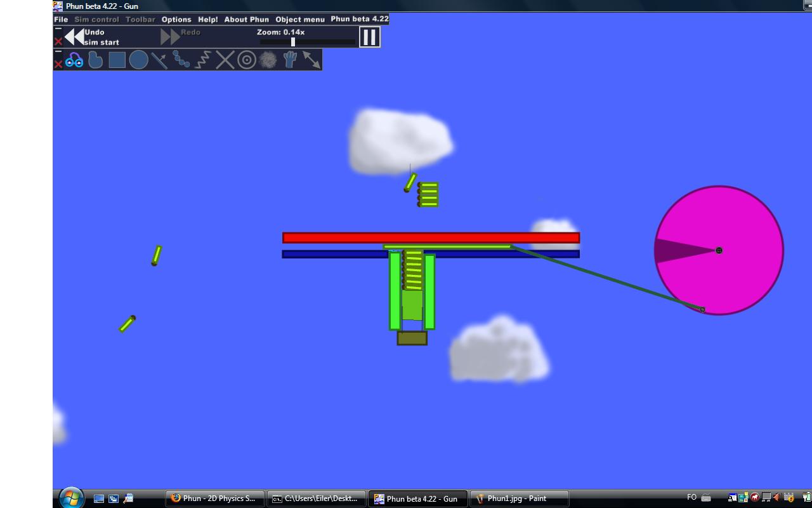Pick the plane tool icon
The height and width of the screenshot is (508, 812).
159,60
